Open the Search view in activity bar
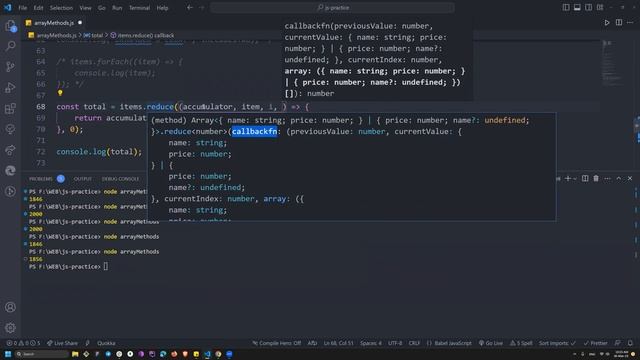The image size is (640, 360). click(x=10, y=46)
